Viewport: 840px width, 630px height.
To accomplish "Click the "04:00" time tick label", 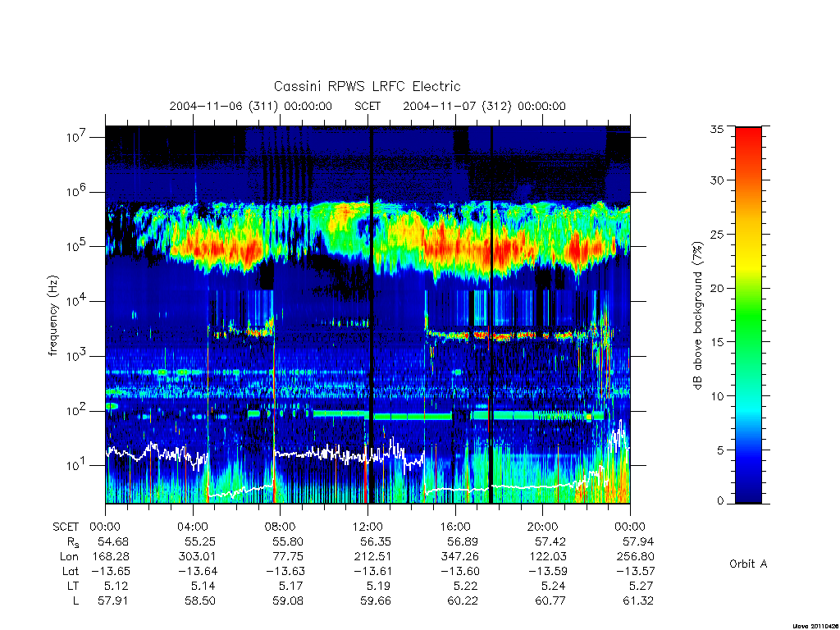I will [x=193, y=527].
